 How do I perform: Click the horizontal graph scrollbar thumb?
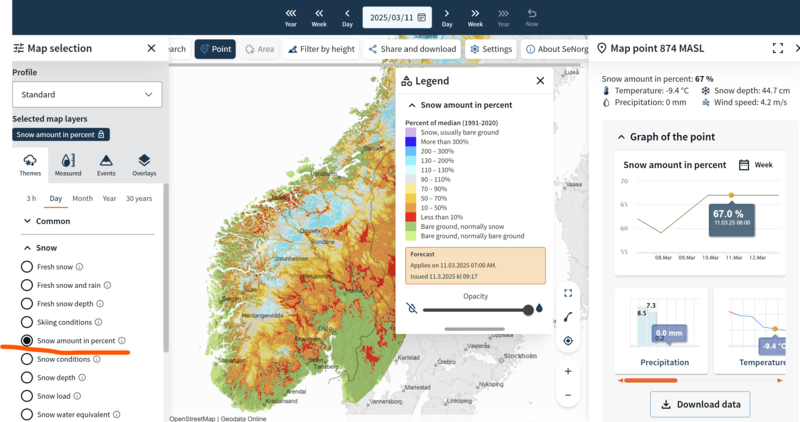click(651, 380)
